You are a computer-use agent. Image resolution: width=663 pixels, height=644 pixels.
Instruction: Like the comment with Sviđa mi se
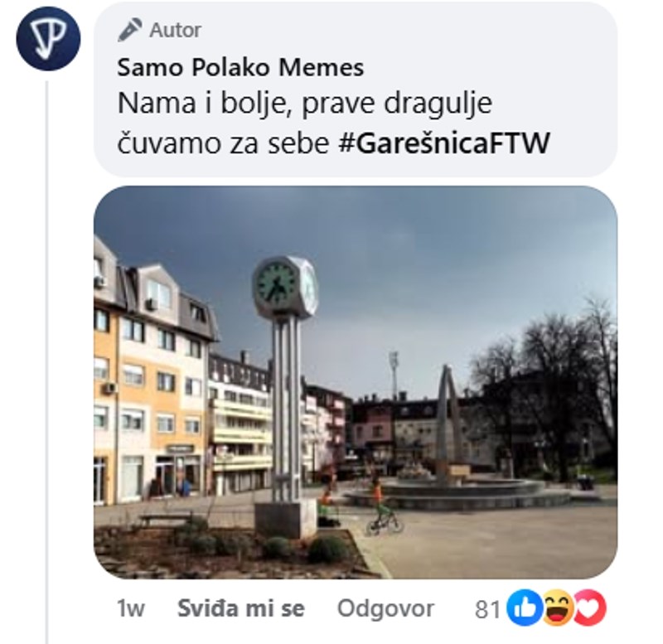click(240, 608)
